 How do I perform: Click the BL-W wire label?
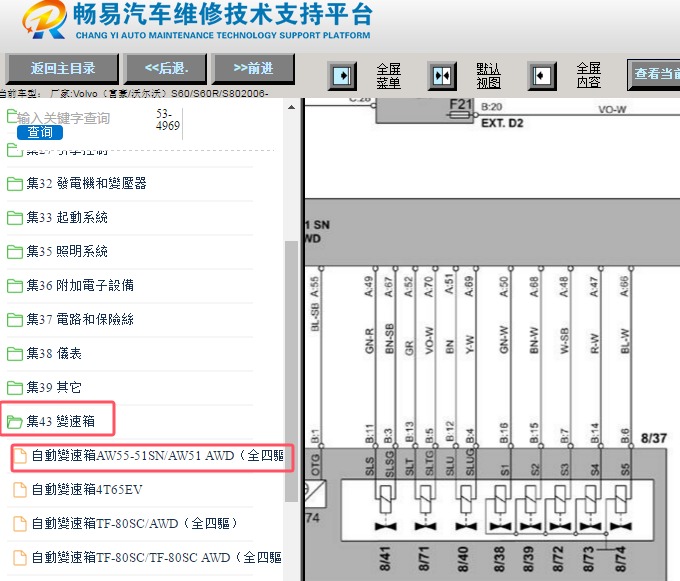(x=624, y=341)
